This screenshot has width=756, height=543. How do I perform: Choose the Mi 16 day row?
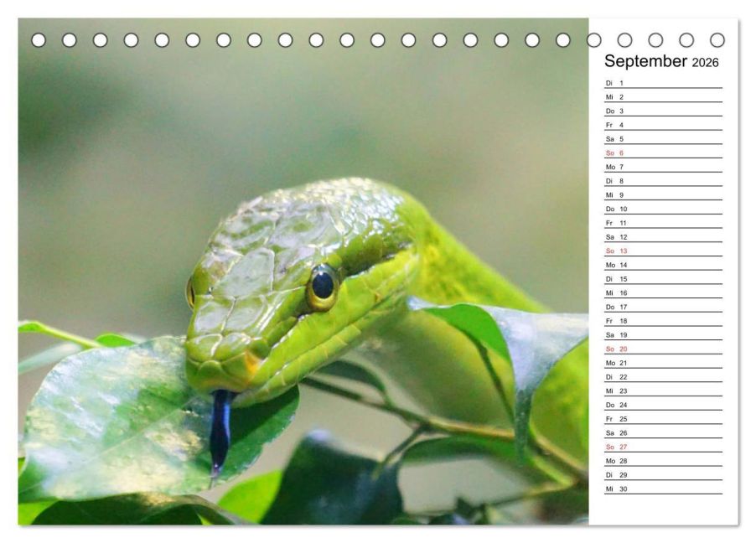point(662,293)
